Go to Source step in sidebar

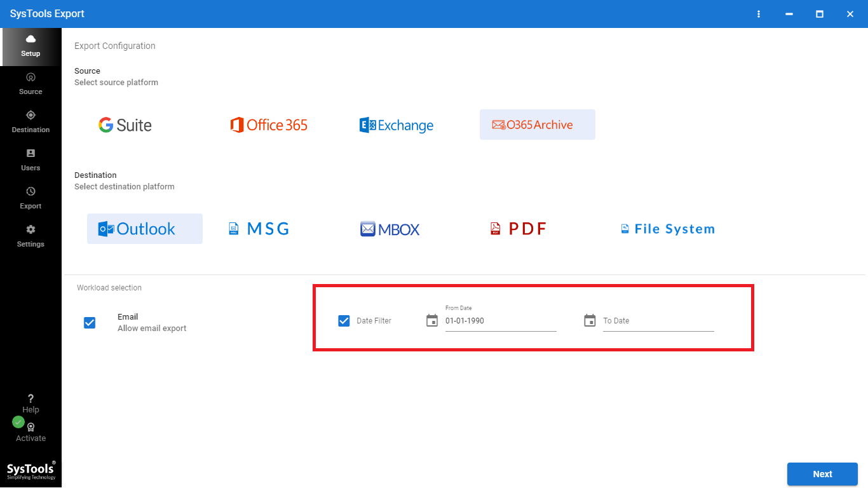coord(31,84)
